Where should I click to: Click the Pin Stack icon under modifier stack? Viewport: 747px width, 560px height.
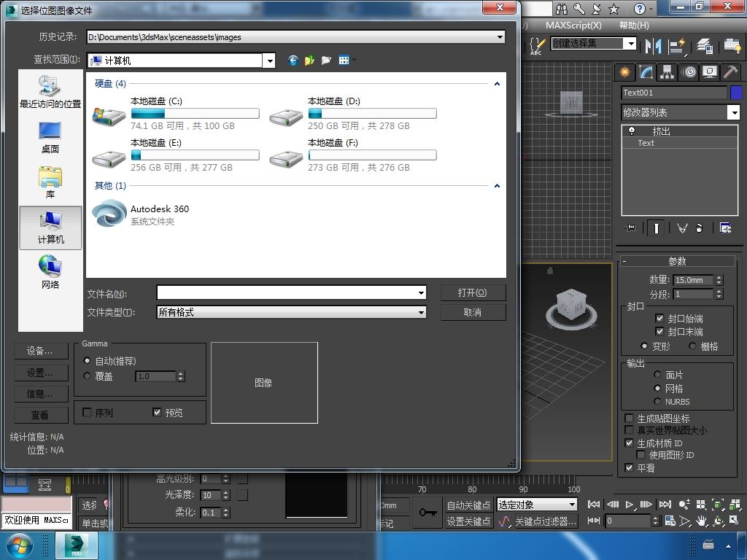pos(630,228)
